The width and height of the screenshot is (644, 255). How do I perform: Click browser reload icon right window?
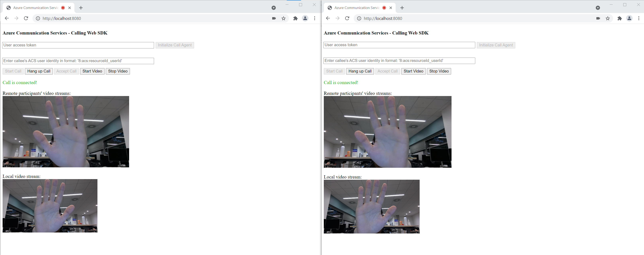[347, 18]
